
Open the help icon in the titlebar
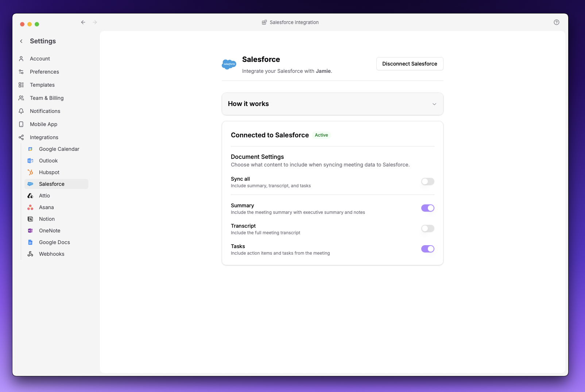[x=556, y=22]
